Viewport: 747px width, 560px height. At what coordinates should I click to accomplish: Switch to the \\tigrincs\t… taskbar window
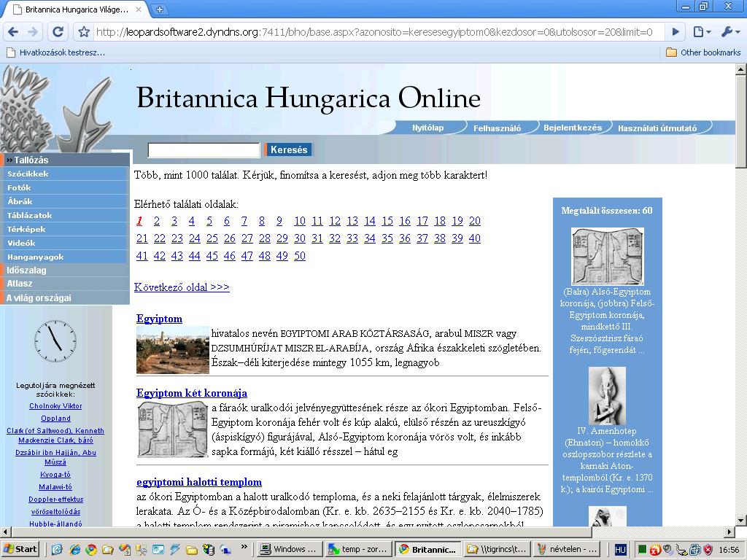pyautogui.click(x=497, y=549)
